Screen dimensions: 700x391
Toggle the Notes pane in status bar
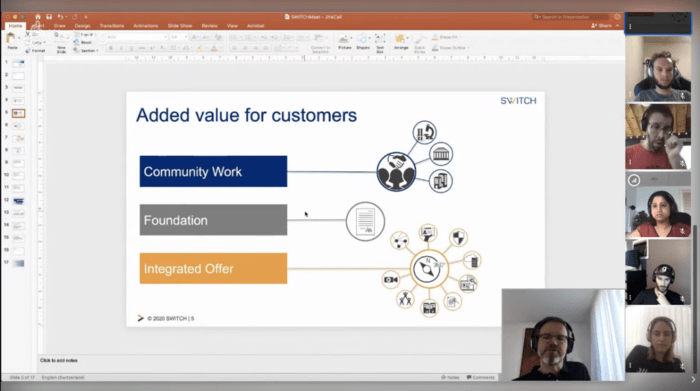coord(450,378)
